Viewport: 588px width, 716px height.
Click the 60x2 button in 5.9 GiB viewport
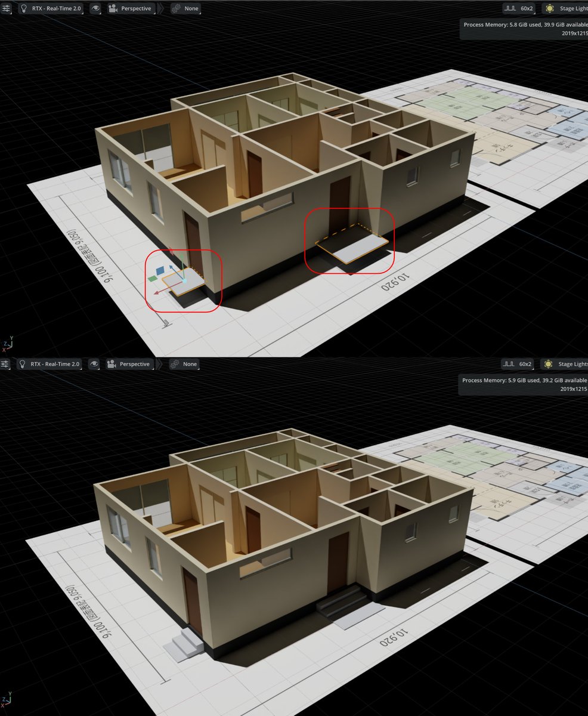coord(518,364)
